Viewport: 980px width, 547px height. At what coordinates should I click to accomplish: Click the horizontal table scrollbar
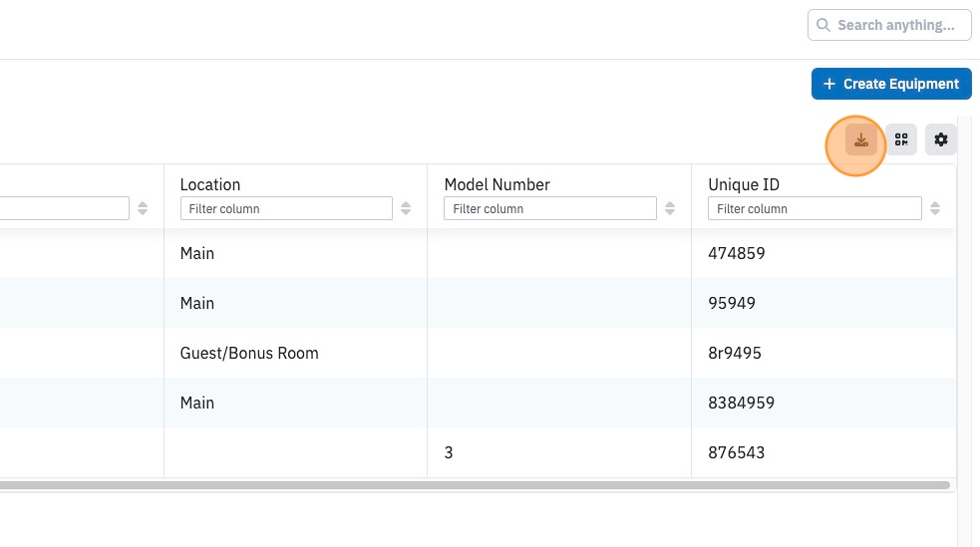pos(475,485)
